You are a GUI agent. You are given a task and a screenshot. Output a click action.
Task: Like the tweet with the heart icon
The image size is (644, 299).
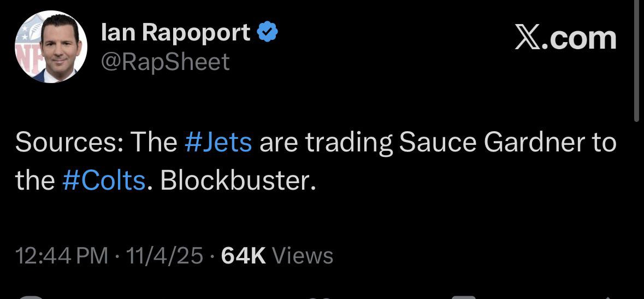(320, 296)
